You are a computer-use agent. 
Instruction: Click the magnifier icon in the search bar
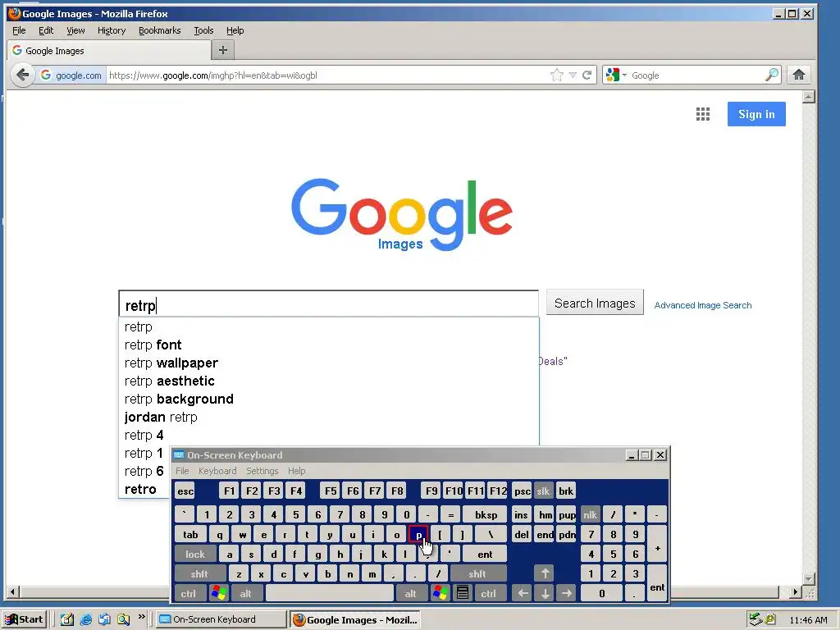pos(772,75)
